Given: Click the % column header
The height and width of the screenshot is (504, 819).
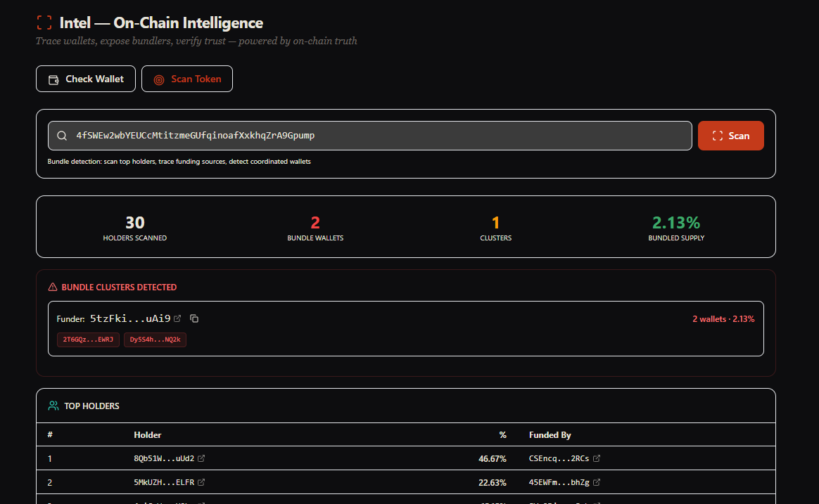Looking at the screenshot, I should (x=502, y=434).
